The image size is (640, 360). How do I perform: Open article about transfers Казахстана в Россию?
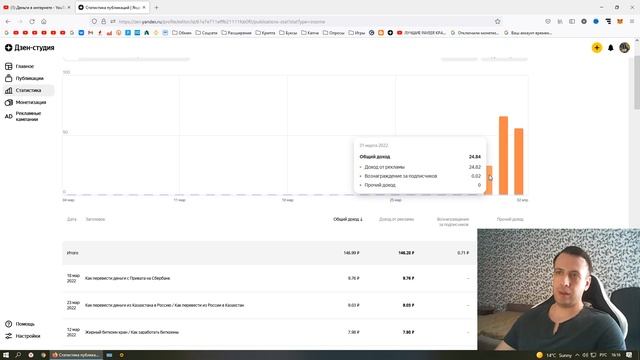point(164,305)
